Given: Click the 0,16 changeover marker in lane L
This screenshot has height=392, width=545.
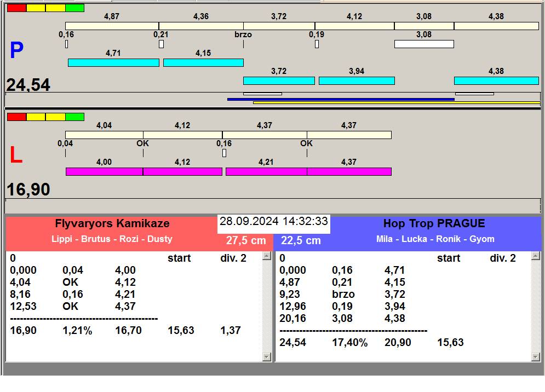Looking at the screenshot, I should [224, 153].
